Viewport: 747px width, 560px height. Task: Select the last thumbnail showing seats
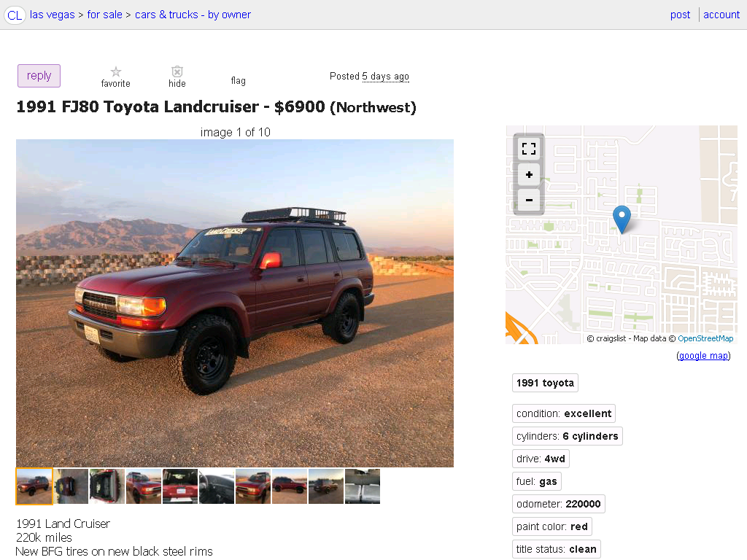click(x=363, y=486)
